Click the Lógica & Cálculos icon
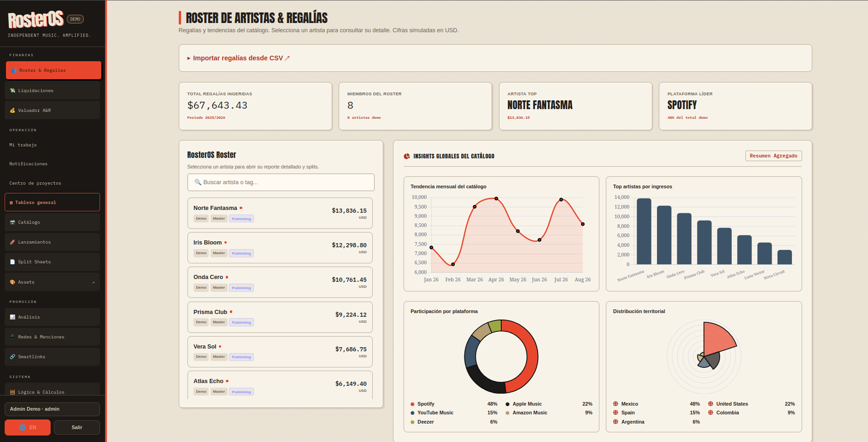The image size is (868, 442). click(12, 392)
